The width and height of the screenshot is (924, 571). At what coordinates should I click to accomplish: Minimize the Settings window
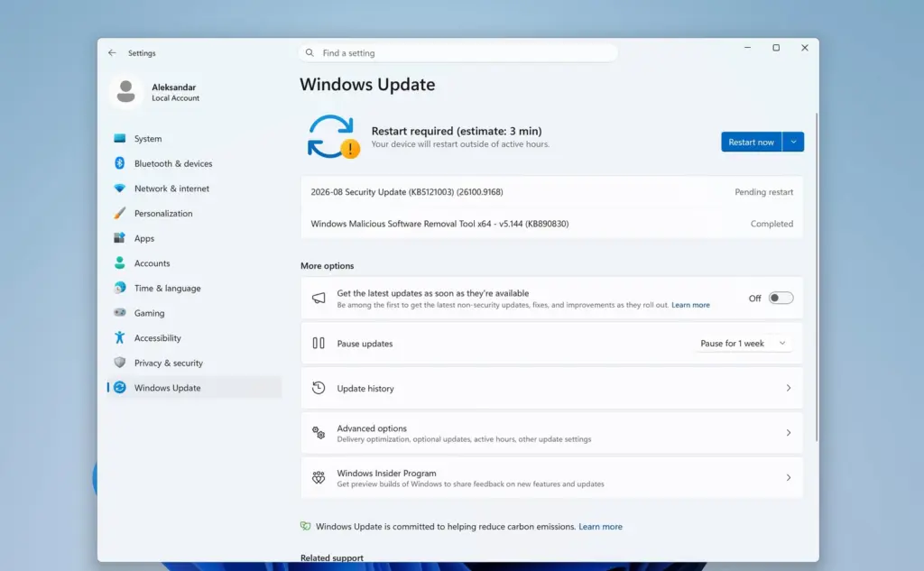coord(747,48)
